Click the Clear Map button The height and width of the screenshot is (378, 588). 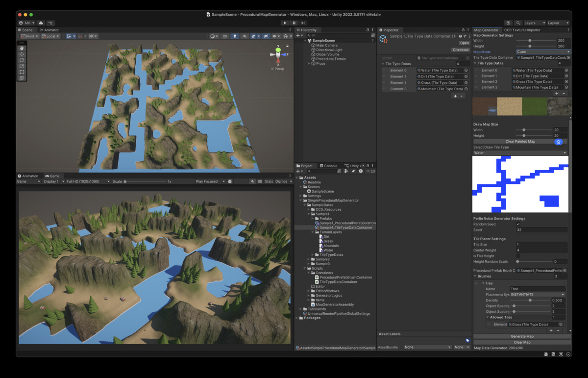coord(522,342)
